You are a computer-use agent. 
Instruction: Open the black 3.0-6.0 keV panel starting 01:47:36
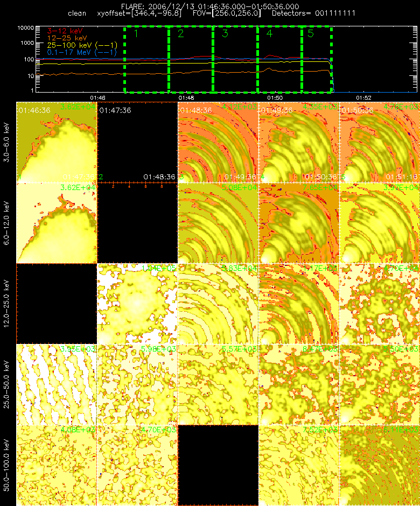click(137, 142)
